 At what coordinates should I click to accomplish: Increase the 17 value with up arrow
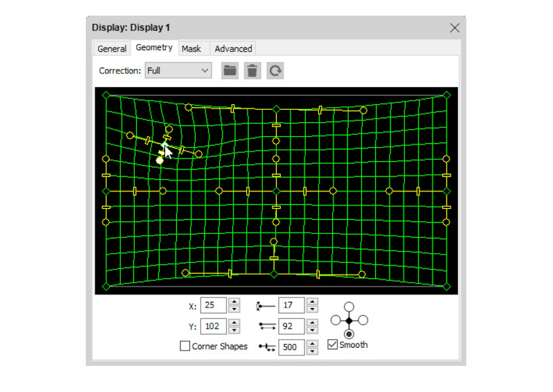coord(312,302)
